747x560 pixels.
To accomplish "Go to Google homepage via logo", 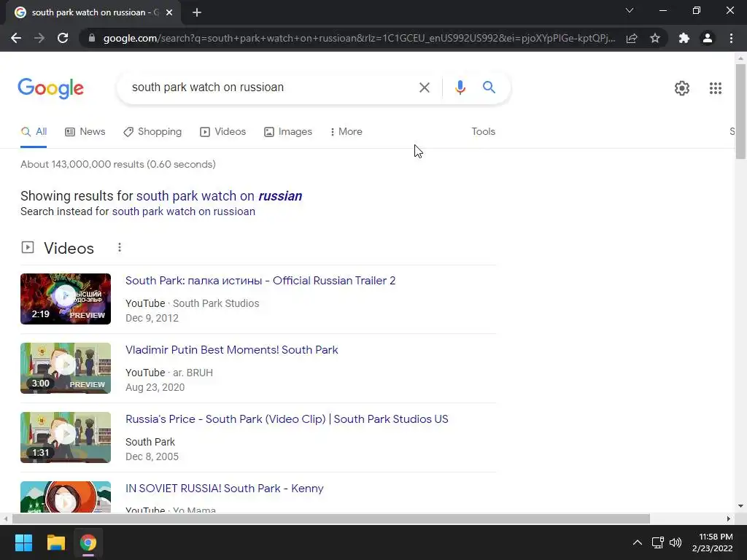I will (50, 88).
